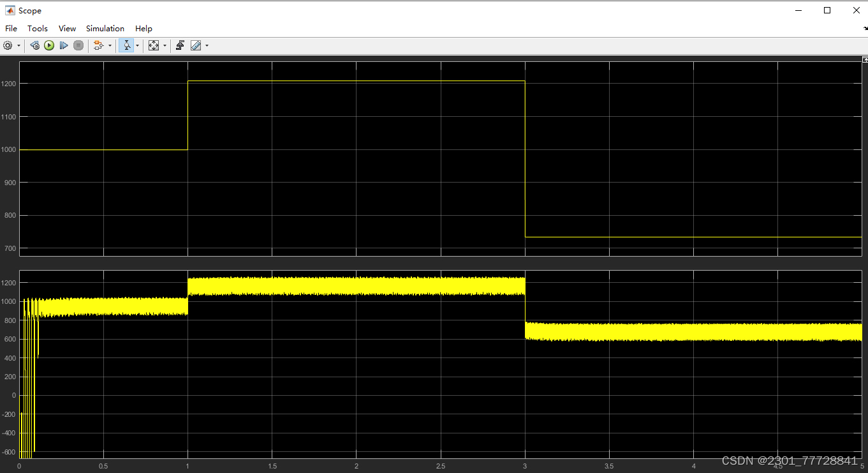Screen dimensions: 868x473
Task: Click the 1200 y-axis label on the upper plot
Action: click(8, 84)
